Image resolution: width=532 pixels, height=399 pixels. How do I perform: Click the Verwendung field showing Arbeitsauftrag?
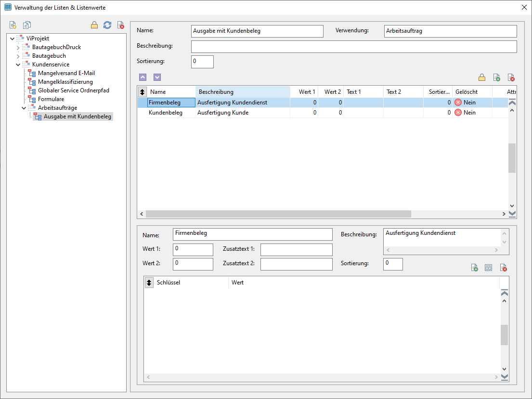[x=451, y=31]
